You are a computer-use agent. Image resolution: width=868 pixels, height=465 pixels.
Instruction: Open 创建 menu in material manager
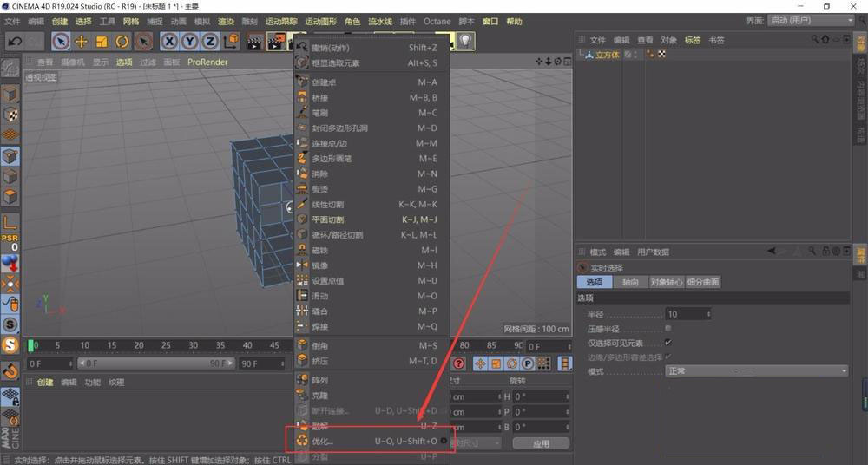tap(45, 382)
